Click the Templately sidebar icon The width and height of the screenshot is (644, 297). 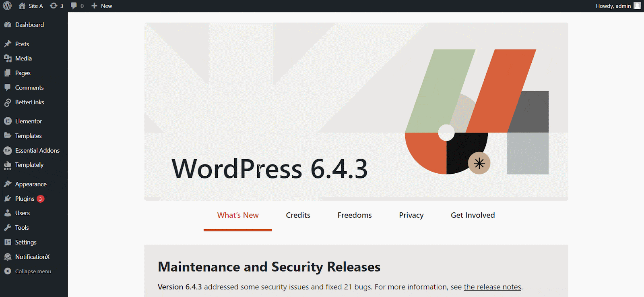pos(8,165)
